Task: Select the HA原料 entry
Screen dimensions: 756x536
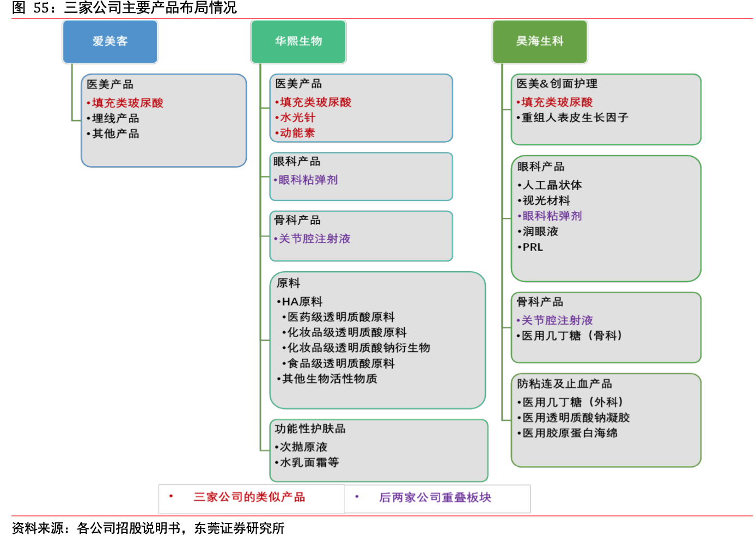Action: (x=302, y=301)
